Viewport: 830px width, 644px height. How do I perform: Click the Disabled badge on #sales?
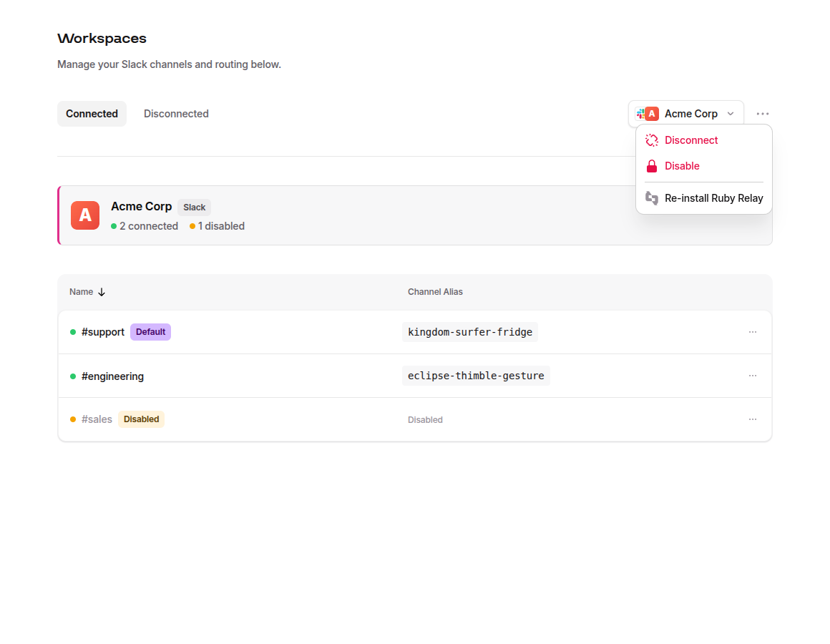click(142, 419)
